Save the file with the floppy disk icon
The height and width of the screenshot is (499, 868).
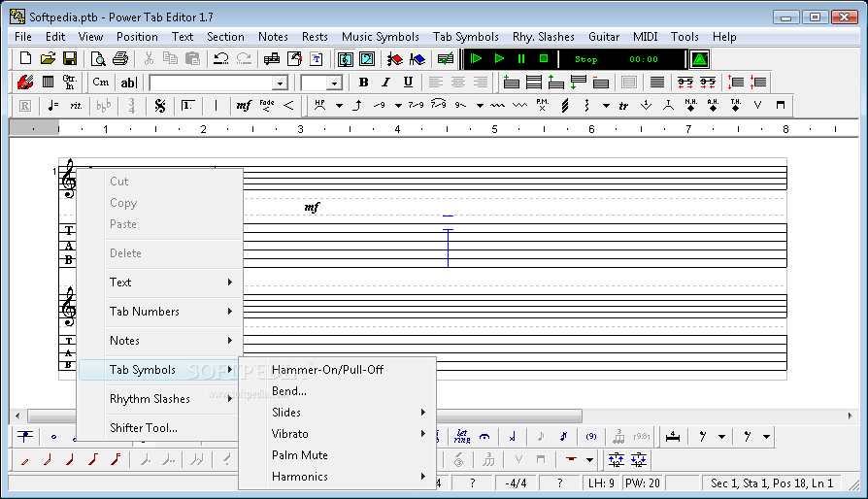[x=70, y=58]
